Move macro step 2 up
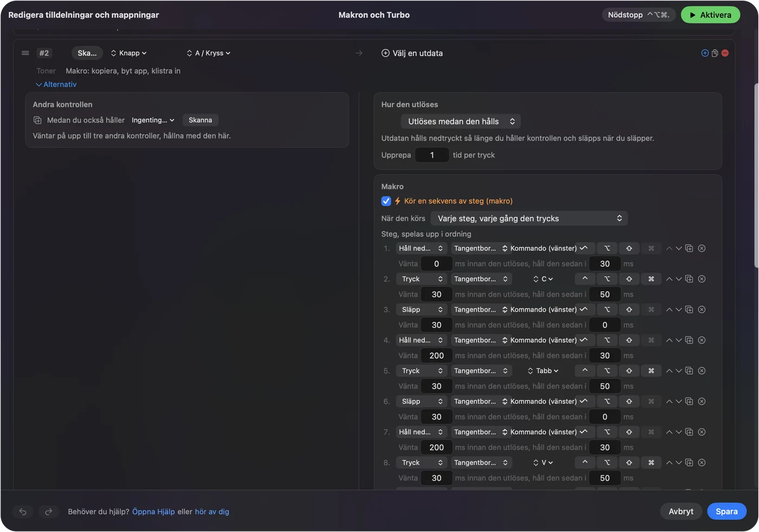 pyautogui.click(x=669, y=279)
